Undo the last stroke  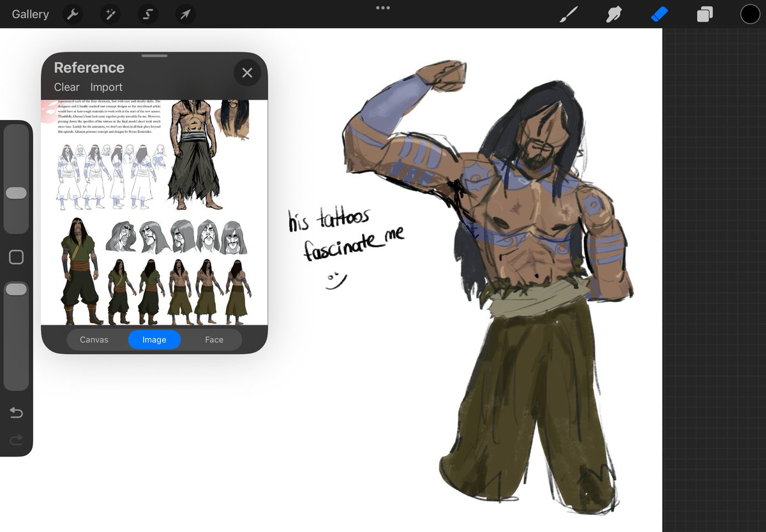(x=16, y=413)
